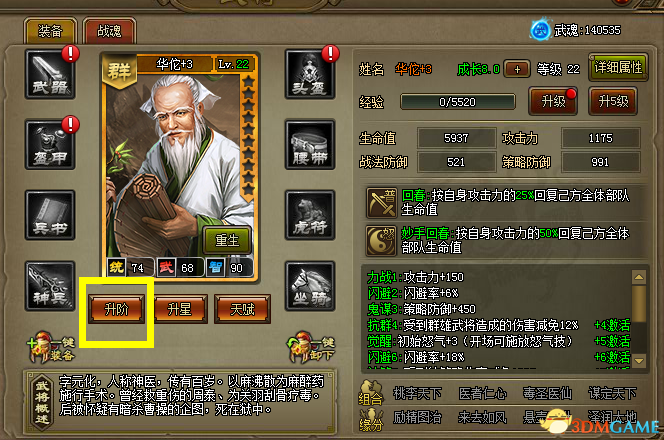Open 详细属性 detailed attributes
The width and height of the screenshot is (664, 440).
point(618,67)
